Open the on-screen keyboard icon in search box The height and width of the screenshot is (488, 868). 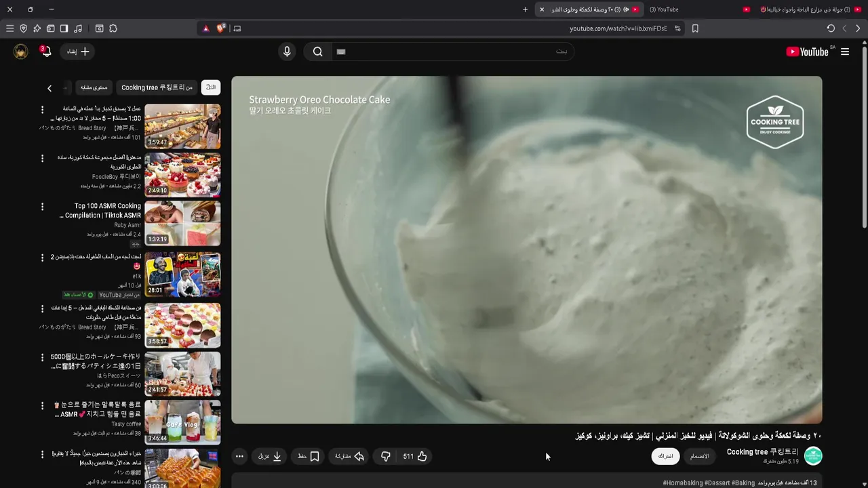click(x=341, y=52)
